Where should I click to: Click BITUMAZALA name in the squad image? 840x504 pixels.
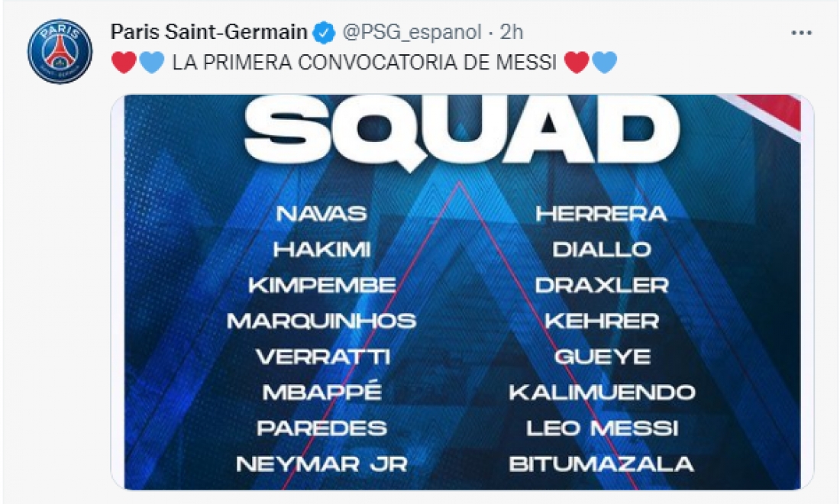601,464
